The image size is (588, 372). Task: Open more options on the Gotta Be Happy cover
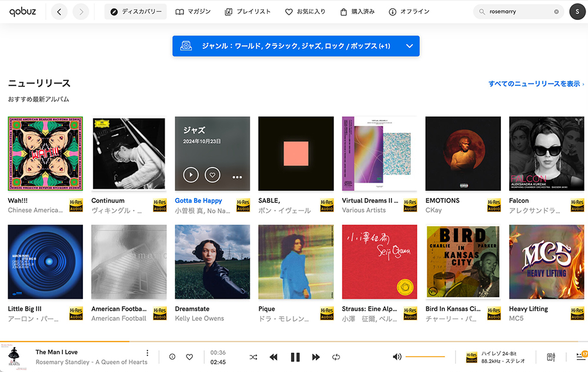point(237,177)
